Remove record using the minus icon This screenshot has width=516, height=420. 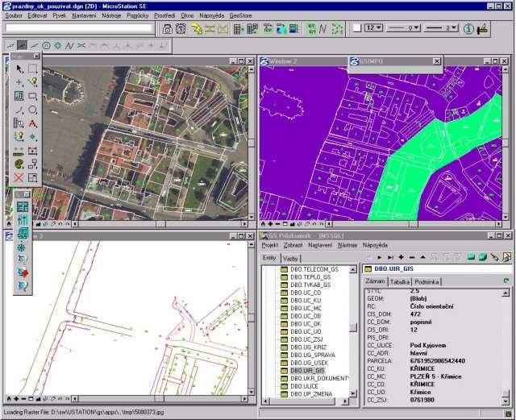pyautogui.click(x=412, y=257)
